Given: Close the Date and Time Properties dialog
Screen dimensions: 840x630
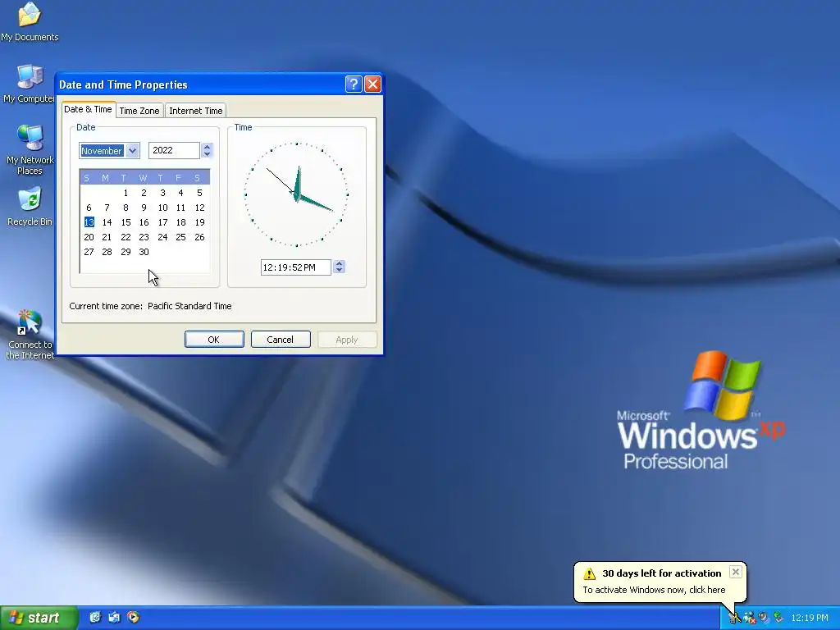Looking at the screenshot, I should coord(372,84).
